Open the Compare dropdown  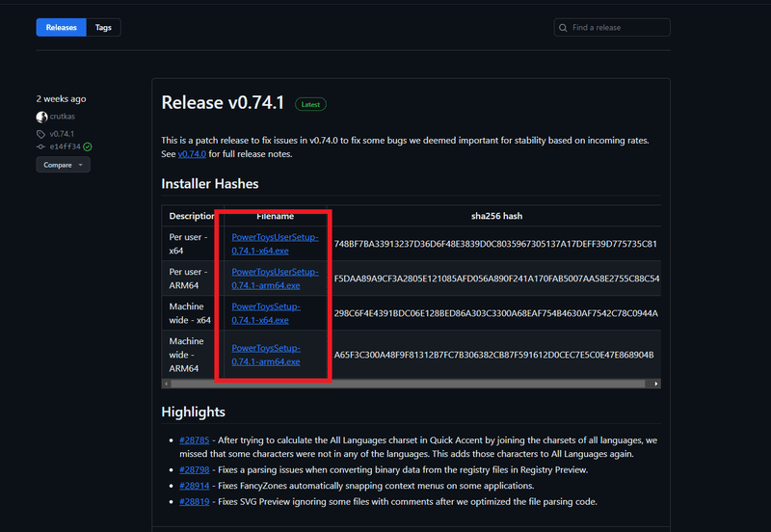coord(63,165)
